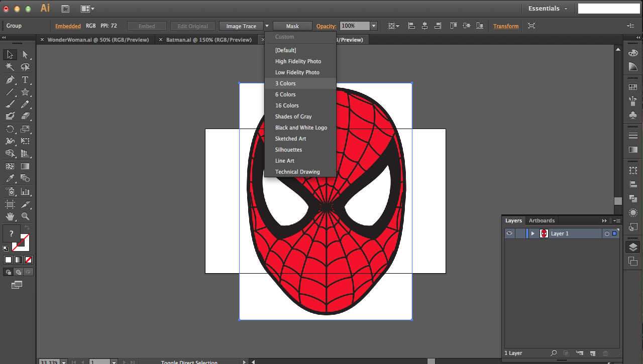Open Control bar options flyout menu
Image resolution: width=643 pixels, height=364 pixels.
(x=631, y=26)
